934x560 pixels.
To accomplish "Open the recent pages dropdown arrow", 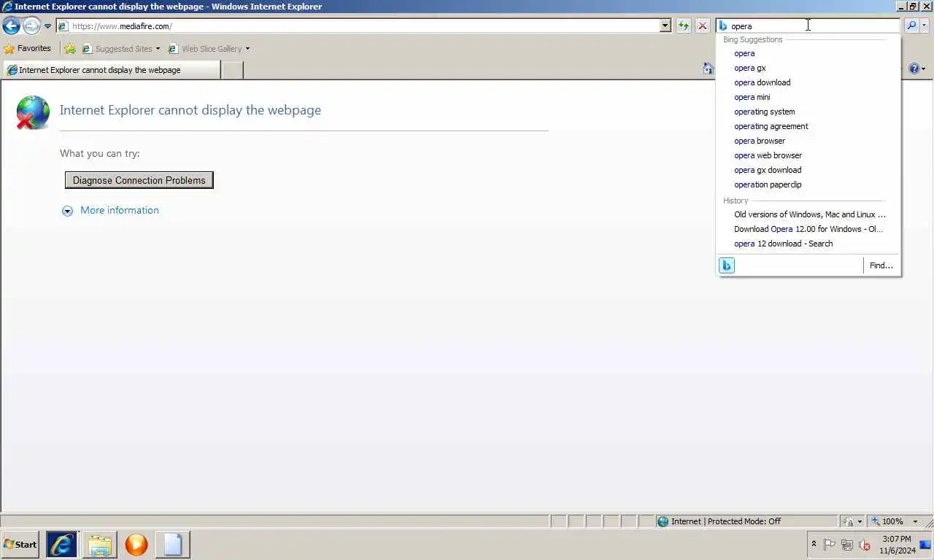I will (x=47, y=26).
